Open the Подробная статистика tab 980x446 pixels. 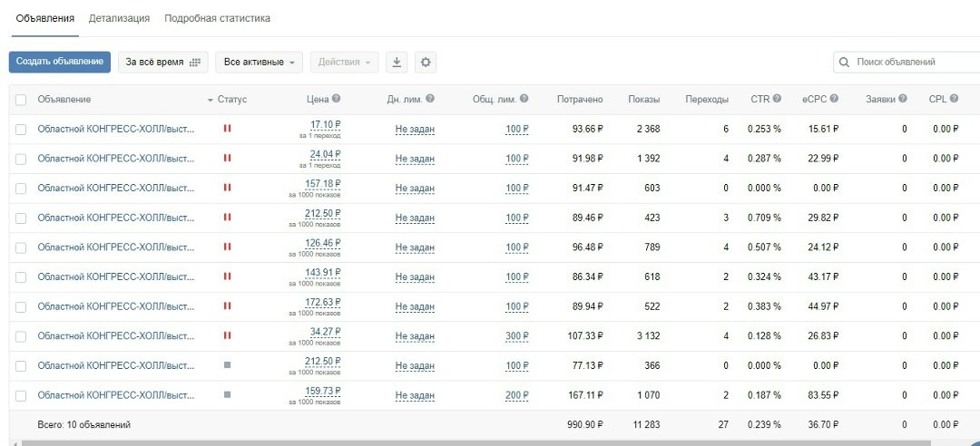tap(217, 18)
